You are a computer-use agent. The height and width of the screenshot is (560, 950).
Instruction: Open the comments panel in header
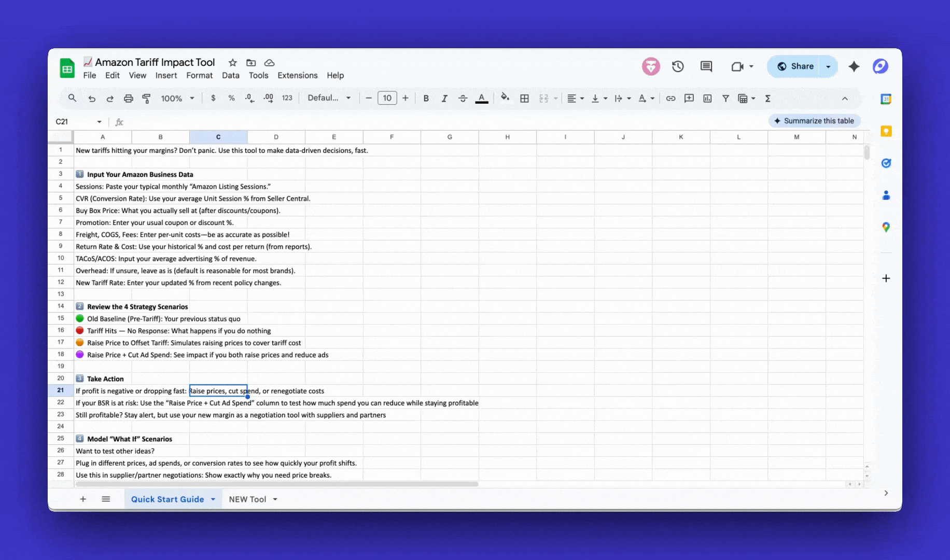(706, 66)
